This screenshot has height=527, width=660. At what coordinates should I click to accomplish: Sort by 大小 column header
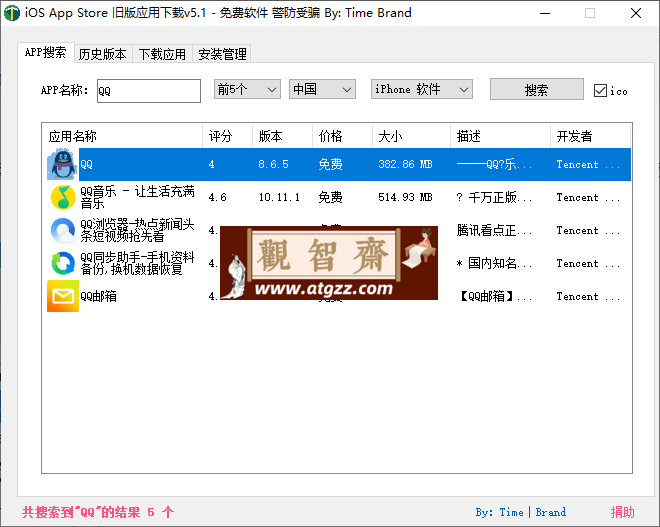(411, 136)
